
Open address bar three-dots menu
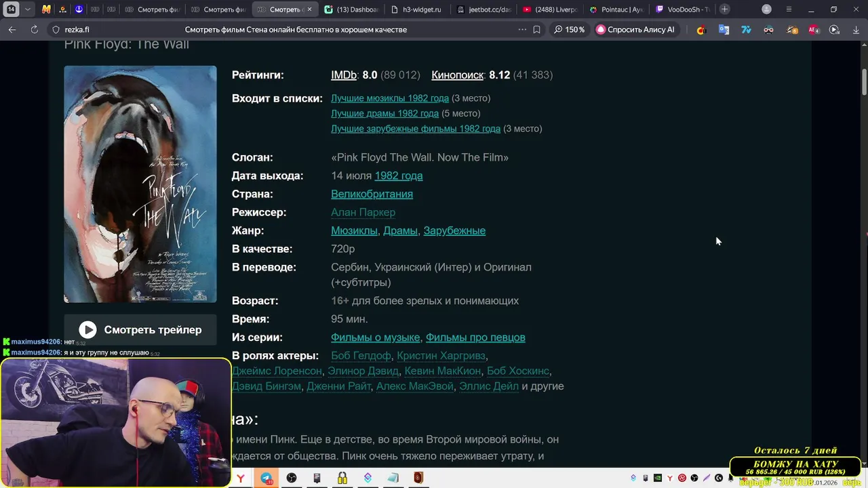(522, 30)
